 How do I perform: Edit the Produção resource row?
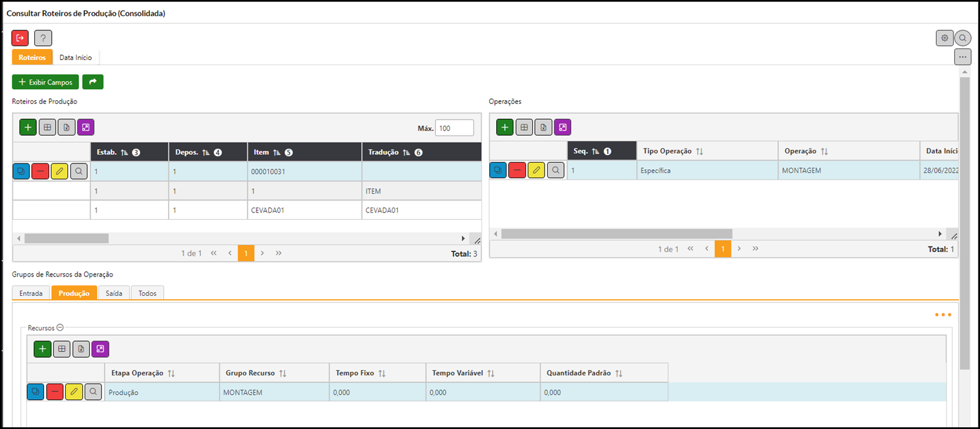74,392
